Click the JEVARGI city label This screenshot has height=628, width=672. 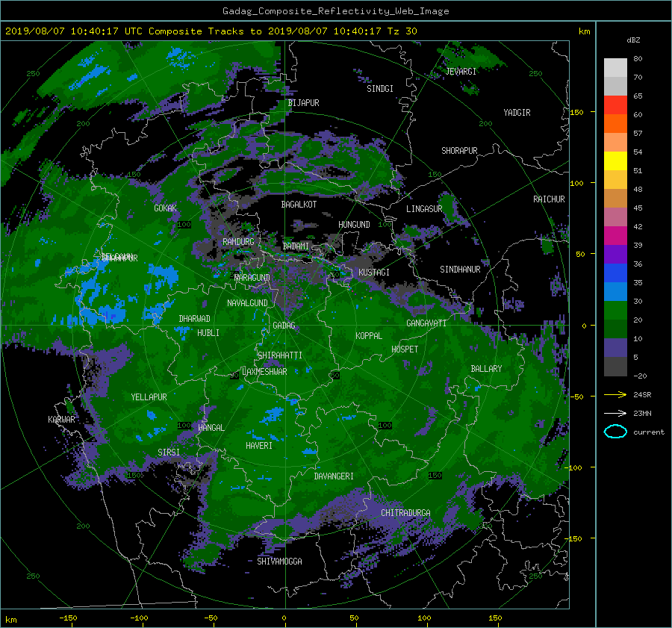tap(461, 72)
